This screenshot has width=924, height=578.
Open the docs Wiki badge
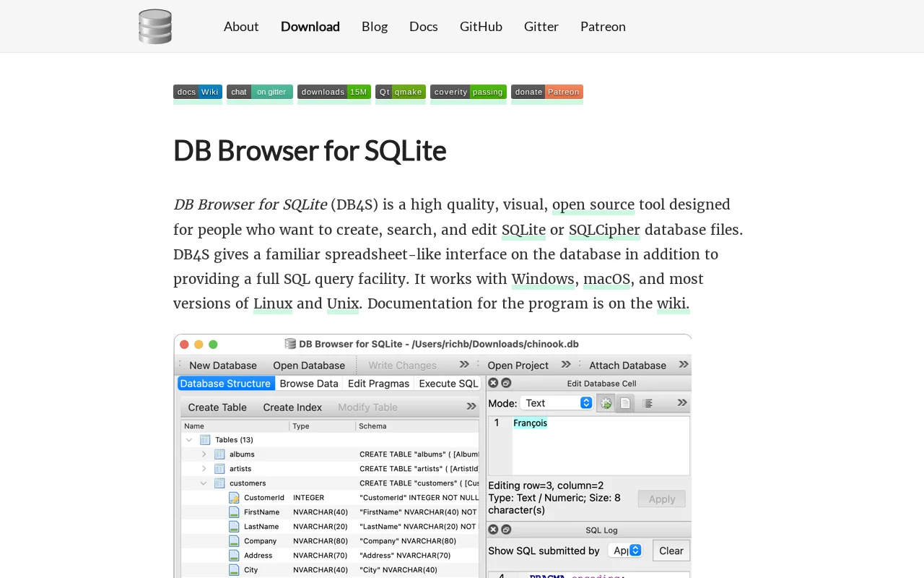[x=198, y=92]
